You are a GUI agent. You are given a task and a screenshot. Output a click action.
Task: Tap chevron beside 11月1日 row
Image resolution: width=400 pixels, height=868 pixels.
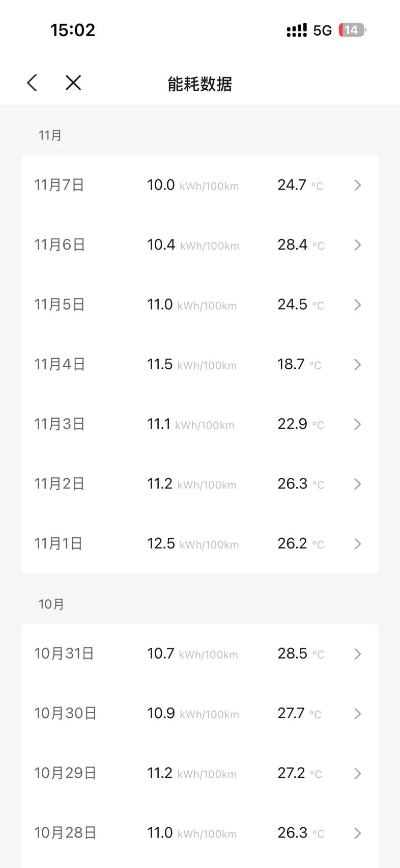pyautogui.click(x=357, y=544)
